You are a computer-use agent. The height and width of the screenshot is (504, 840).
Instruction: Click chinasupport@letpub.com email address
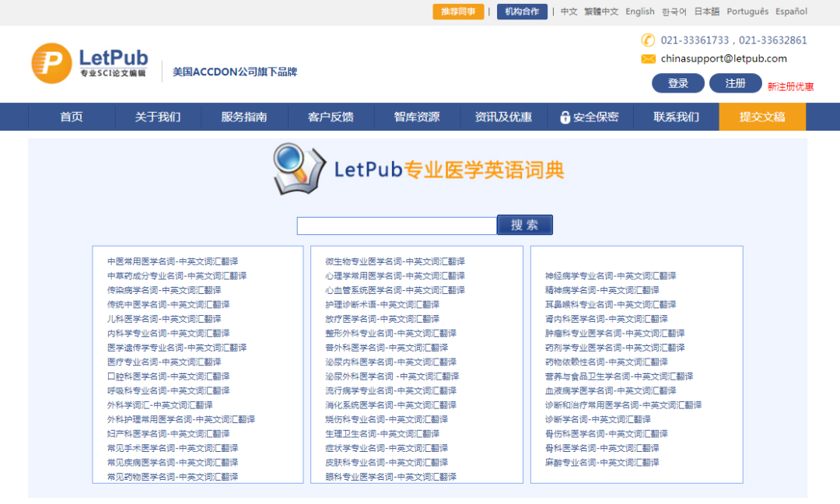(x=724, y=59)
